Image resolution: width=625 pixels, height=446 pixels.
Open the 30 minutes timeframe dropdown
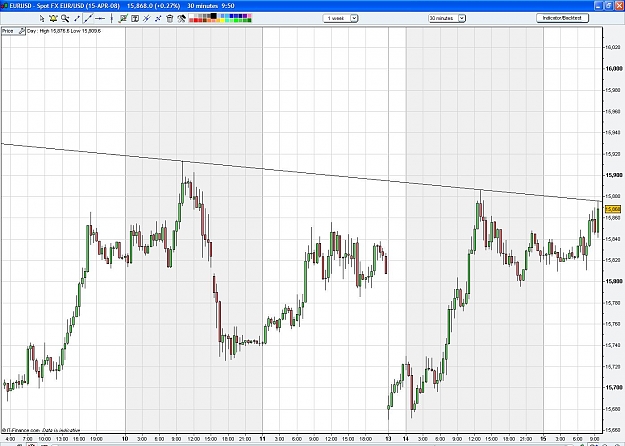[447, 18]
